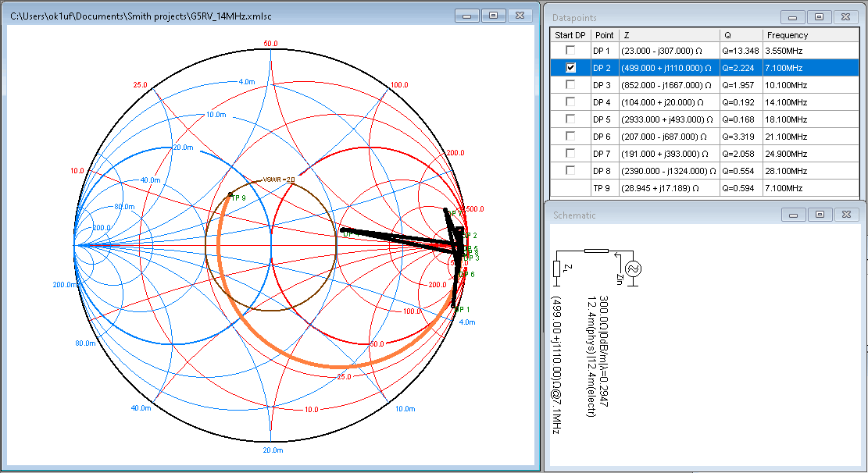Sort datapoints by the Frequency column header
The width and height of the screenshot is (868, 473).
coord(788,35)
